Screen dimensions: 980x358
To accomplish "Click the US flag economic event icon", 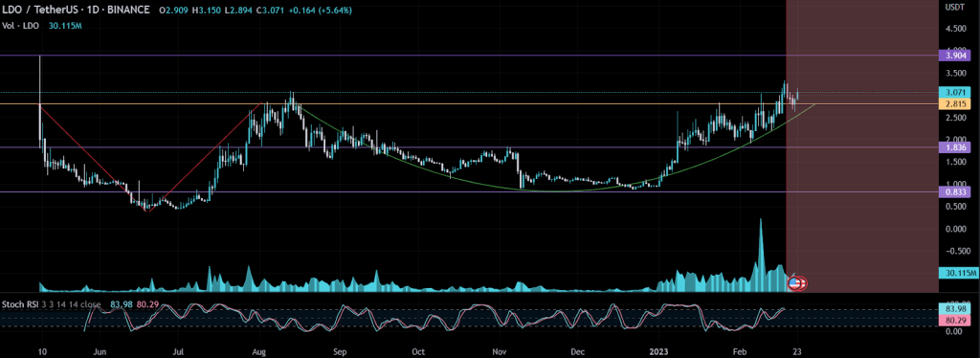I will point(794,283).
